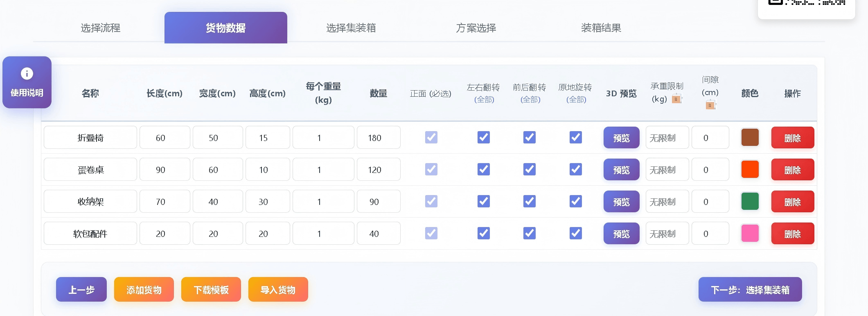
Task: Click (全部) under 原地旋转 header
Action: tap(576, 100)
